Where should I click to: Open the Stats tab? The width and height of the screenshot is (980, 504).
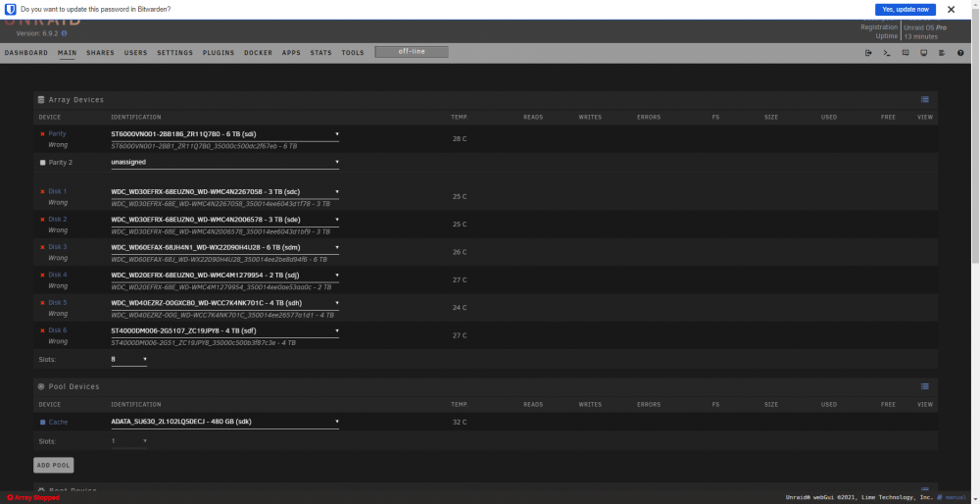321,53
